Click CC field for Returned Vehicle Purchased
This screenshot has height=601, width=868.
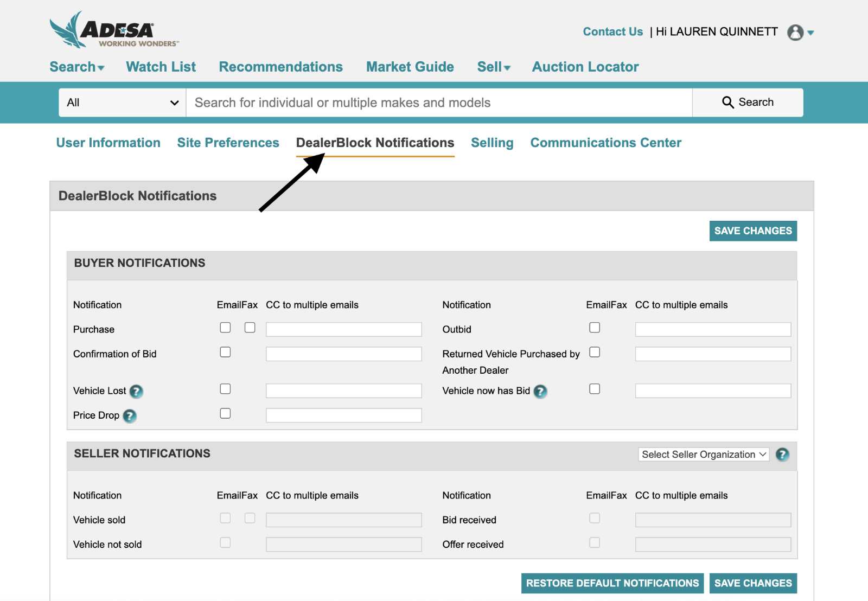tap(713, 354)
